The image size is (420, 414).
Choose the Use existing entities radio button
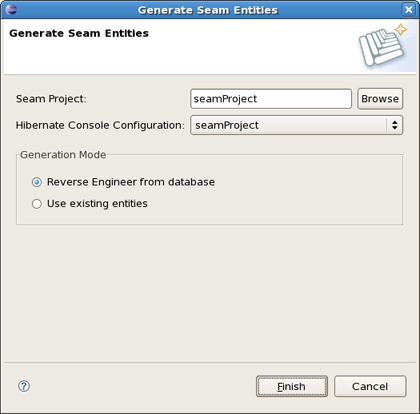37,204
